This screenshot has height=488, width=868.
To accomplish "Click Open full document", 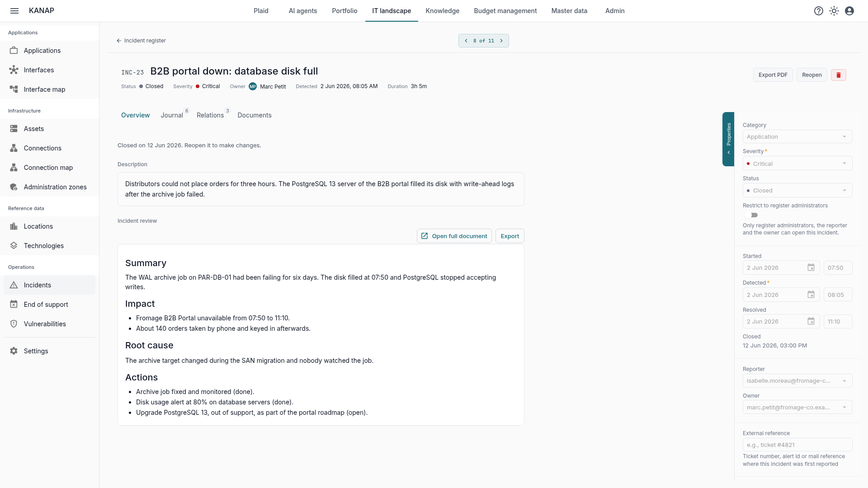I will [454, 236].
